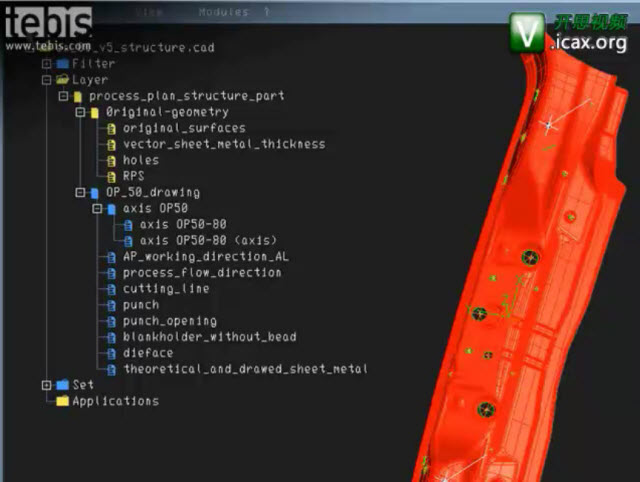Select the Set tree row
This screenshot has width=640, height=482.
83,384
